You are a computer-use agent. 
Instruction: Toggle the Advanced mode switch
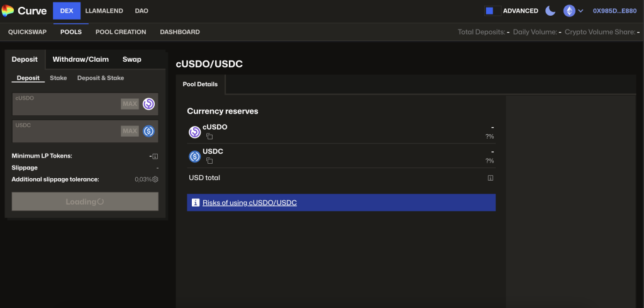492,11
